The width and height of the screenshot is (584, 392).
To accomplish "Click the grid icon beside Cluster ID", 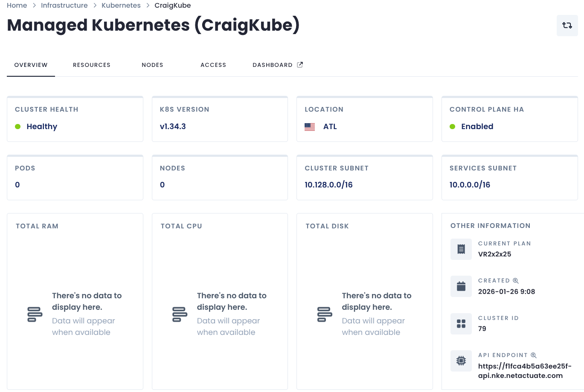I will 461,323.
